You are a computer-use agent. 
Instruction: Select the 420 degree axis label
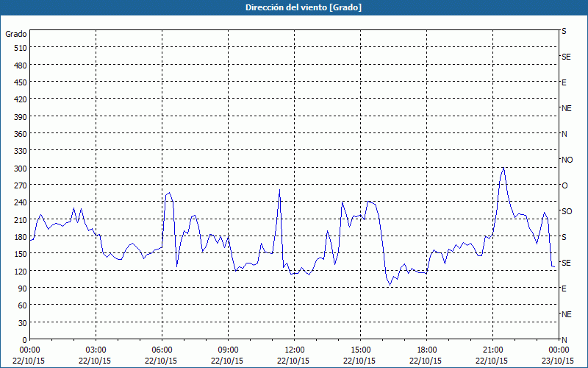click(x=21, y=99)
